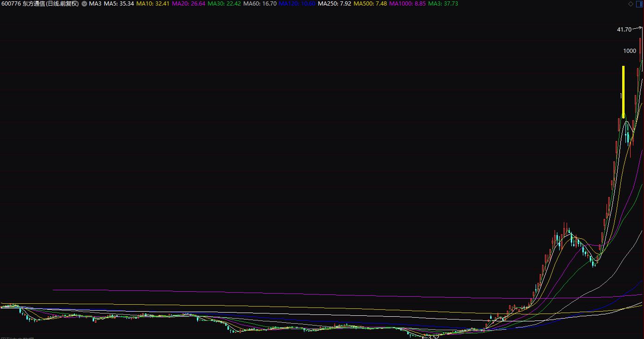Image resolution: width=644 pixels, height=339 pixels.
Task: Click the circular dropdown arrow beside 前复权
Action: [x=84, y=5]
